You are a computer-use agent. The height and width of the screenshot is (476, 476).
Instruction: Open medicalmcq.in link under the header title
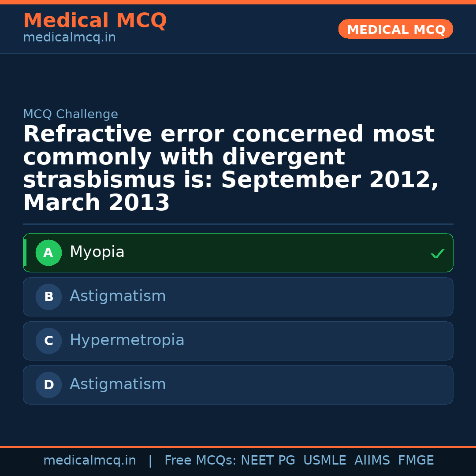pos(69,38)
